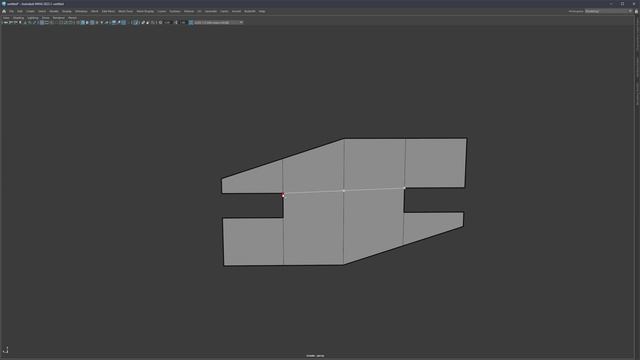Open the Mesh menu
This screenshot has height=360, width=640.
coord(95,11)
